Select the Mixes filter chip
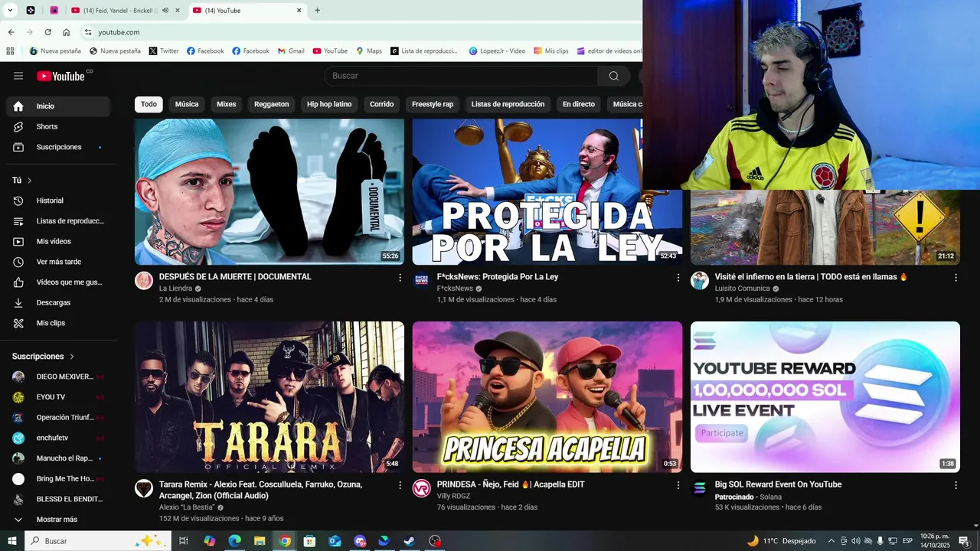This screenshot has height=551, width=980. (227, 104)
